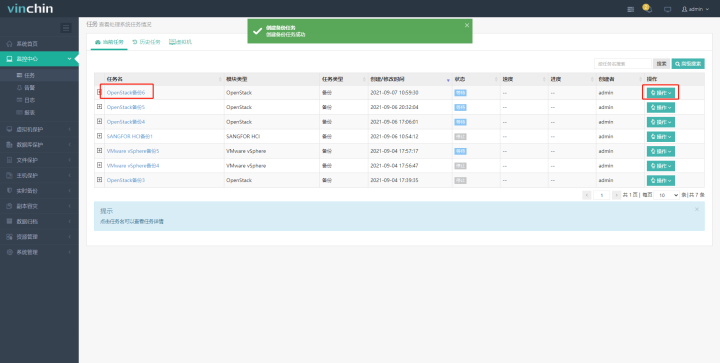Open OpenStack backup 3 task link

tap(126, 180)
